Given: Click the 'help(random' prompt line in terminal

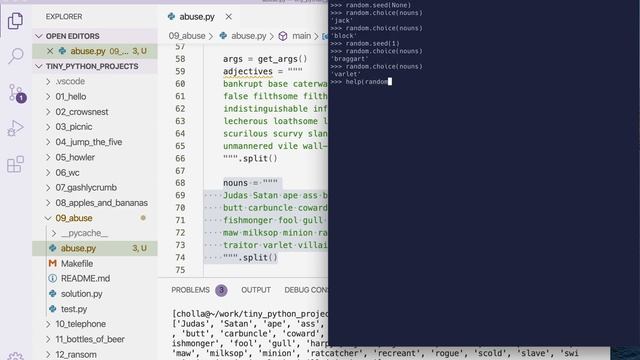Looking at the screenshot, I should (361, 82).
